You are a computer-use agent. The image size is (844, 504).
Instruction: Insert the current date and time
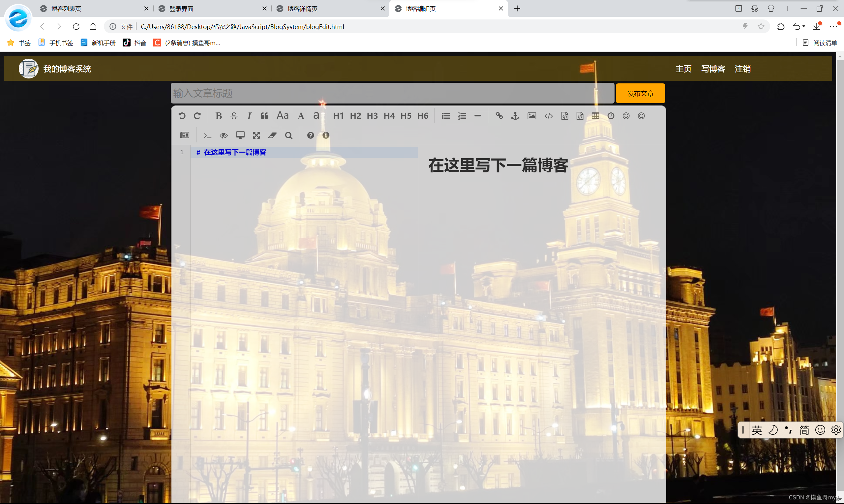tap(611, 116)
